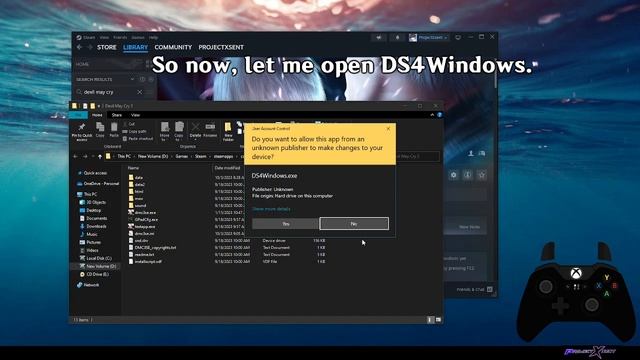Viewport: 640px width, 360px height.
Task: Click the Paste icon in Explorer ribbon
Action: pyautogui.click(x=114, y=130)
